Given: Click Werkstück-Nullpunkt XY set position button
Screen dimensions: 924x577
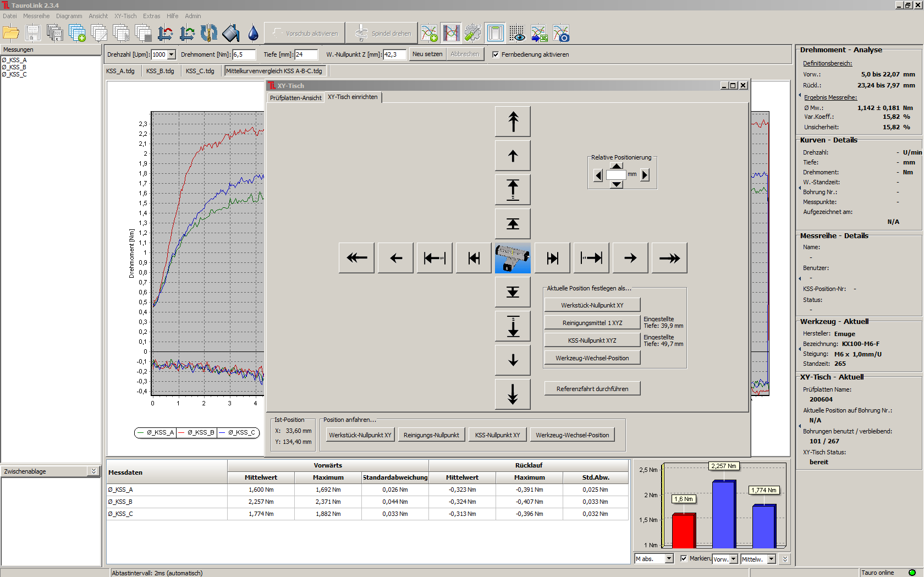Looking at the screenshot, I should [592, 305].
